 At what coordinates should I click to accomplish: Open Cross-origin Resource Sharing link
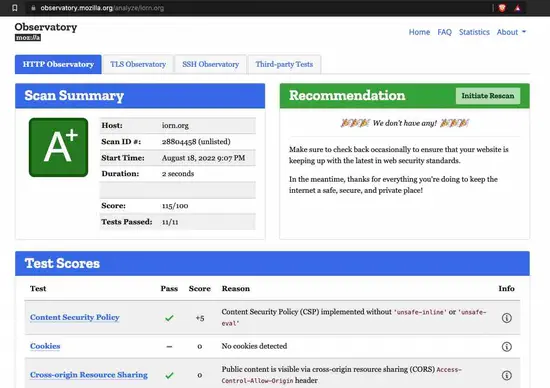pos(89,375)
